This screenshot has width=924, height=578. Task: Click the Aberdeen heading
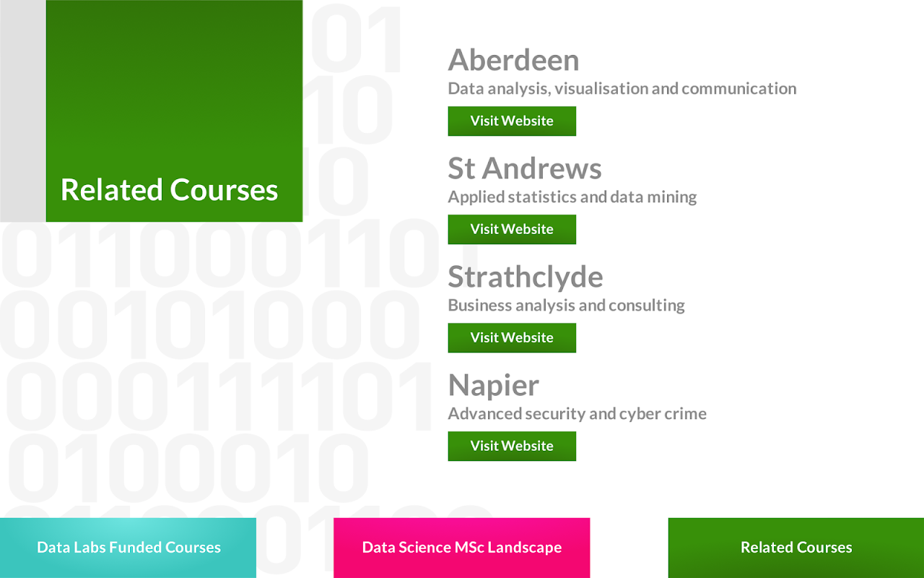click(x=513, y=60)
